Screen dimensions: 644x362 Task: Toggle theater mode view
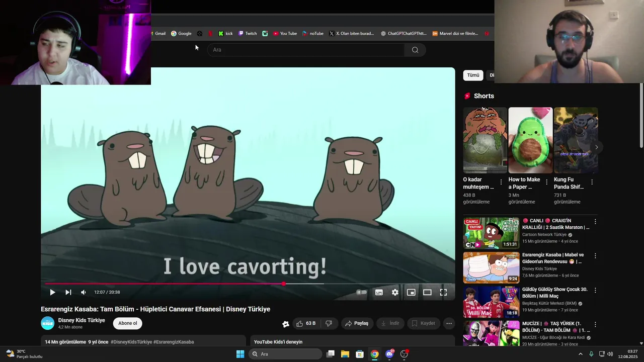[427, 292]
